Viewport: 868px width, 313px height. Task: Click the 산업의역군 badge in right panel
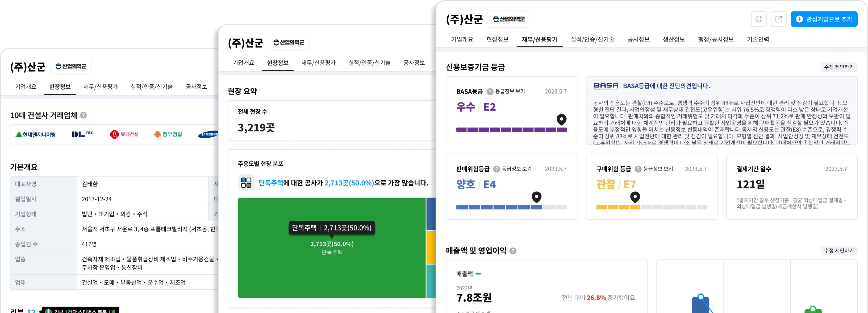click(508, 19)
